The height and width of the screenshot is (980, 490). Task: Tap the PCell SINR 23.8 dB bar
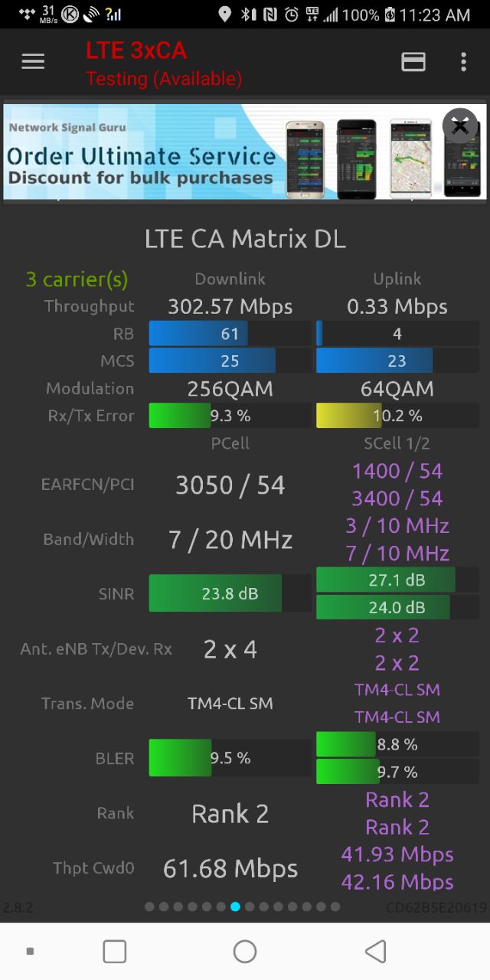[230, 593]
